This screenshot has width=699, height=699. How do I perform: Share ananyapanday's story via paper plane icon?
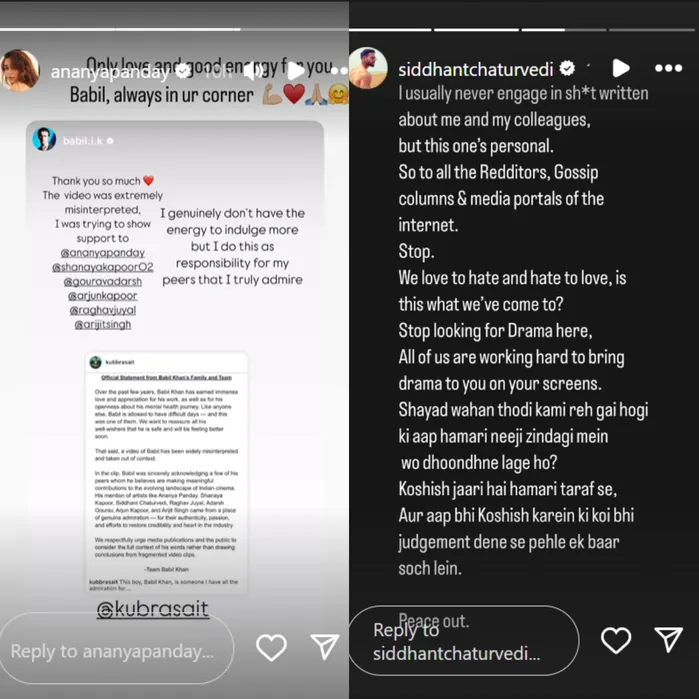(325, 646)
